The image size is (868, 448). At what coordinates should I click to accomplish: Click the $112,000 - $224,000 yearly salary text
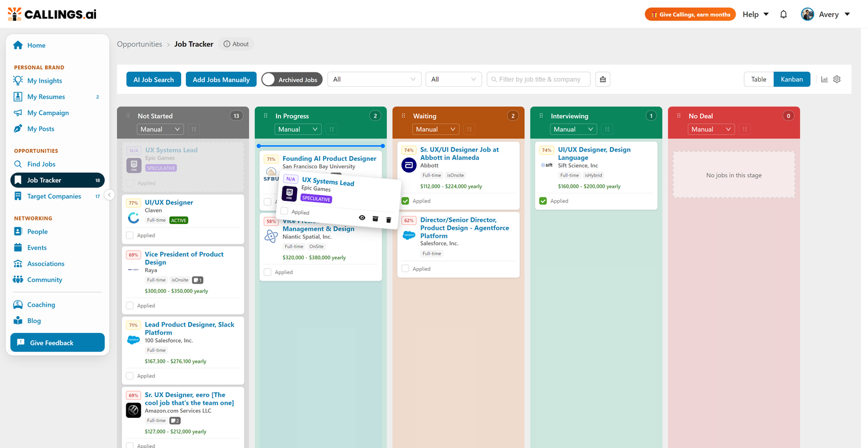(x=451, y=186)
